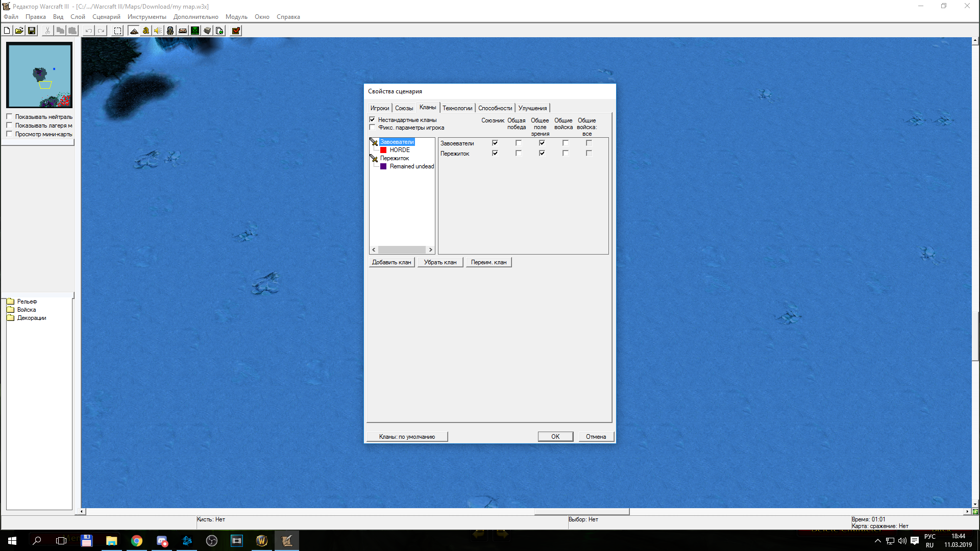Click the New Map toolbar icon

(x=7, y=31)
